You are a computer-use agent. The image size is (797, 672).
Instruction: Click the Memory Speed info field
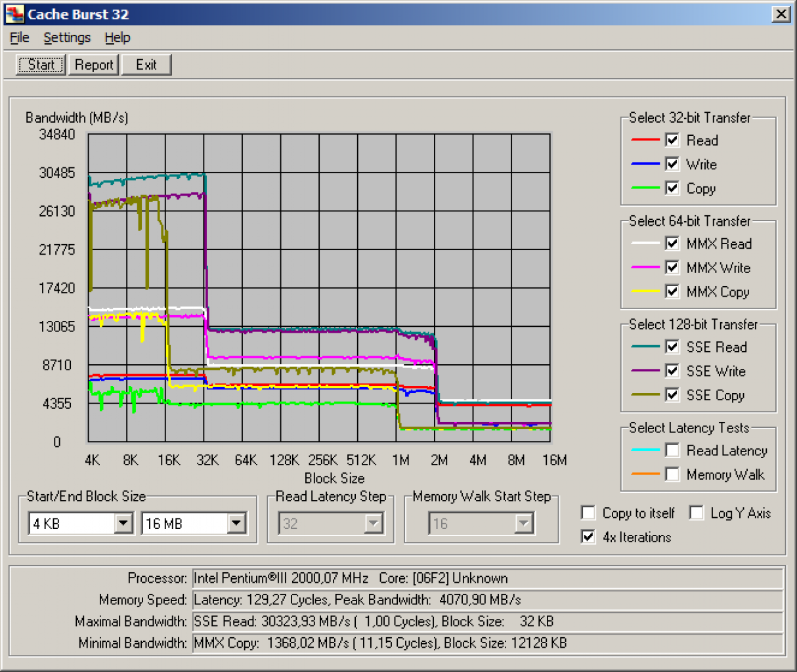click(487, 600)
